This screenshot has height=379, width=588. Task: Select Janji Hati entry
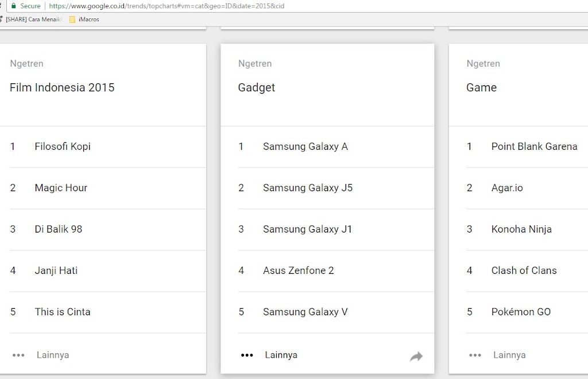click(x=56, y=270)
